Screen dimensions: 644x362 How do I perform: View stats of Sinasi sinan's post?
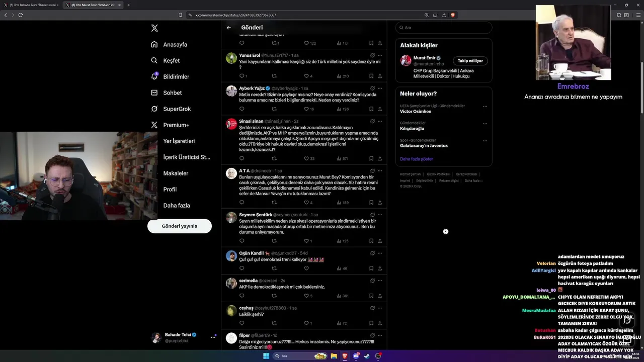click(x=342, y=158)
